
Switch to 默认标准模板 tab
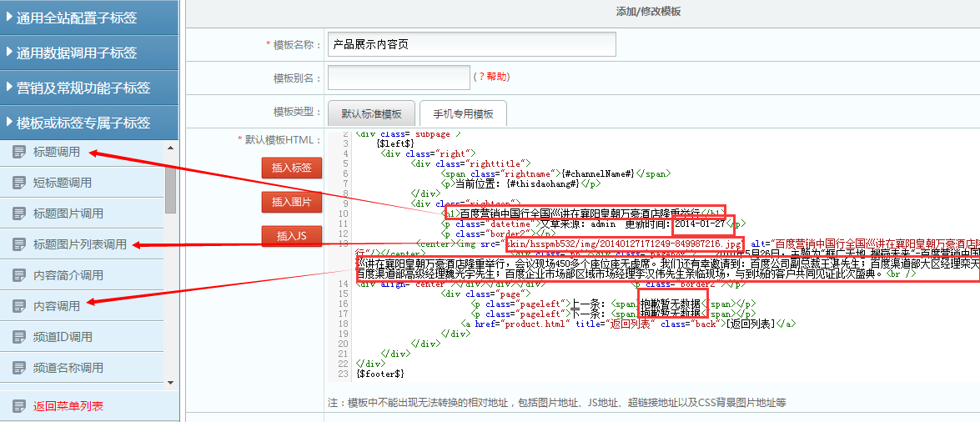pyautogui.click(x=370, y=113)
